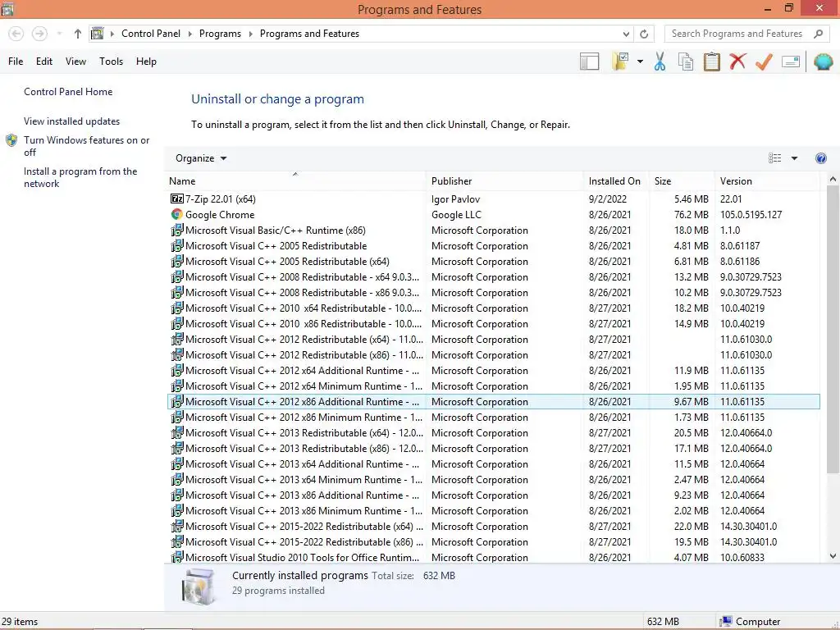Screen dimensions: 840x630
Task: Click the Properties card toolbar icon
Action: [791, 62]
